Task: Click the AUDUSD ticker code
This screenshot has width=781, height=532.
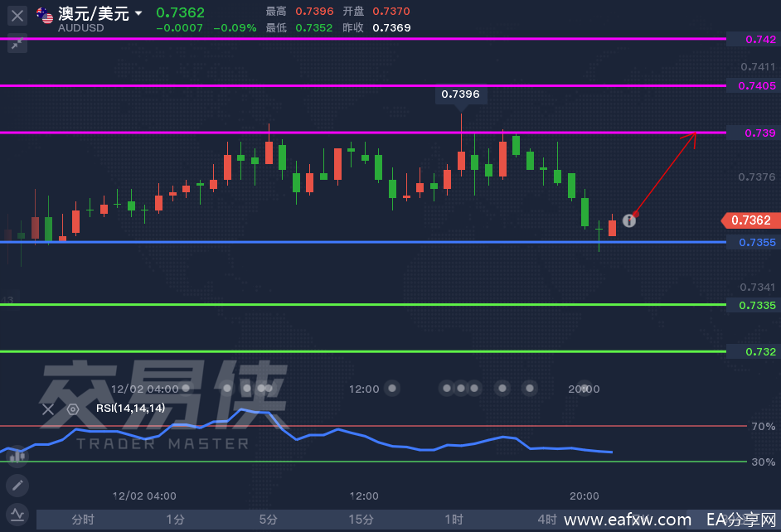Action: click(x=80, y=28)
